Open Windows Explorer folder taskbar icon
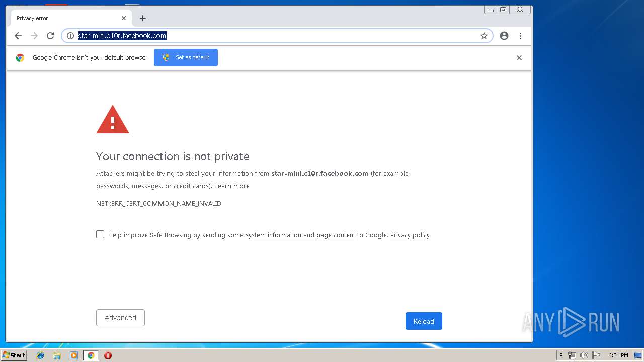The width and height of the screenshot is (644, 362). tap(57, 355)
